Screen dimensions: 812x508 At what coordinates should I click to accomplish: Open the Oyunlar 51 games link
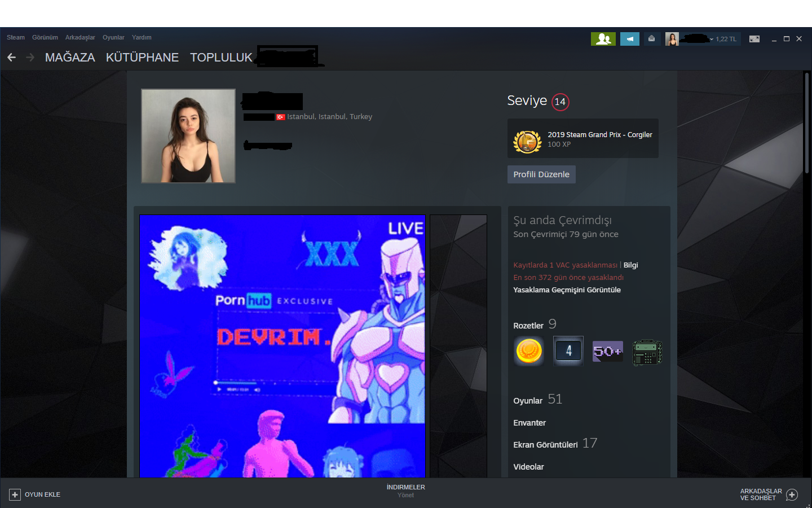point(537,400)
